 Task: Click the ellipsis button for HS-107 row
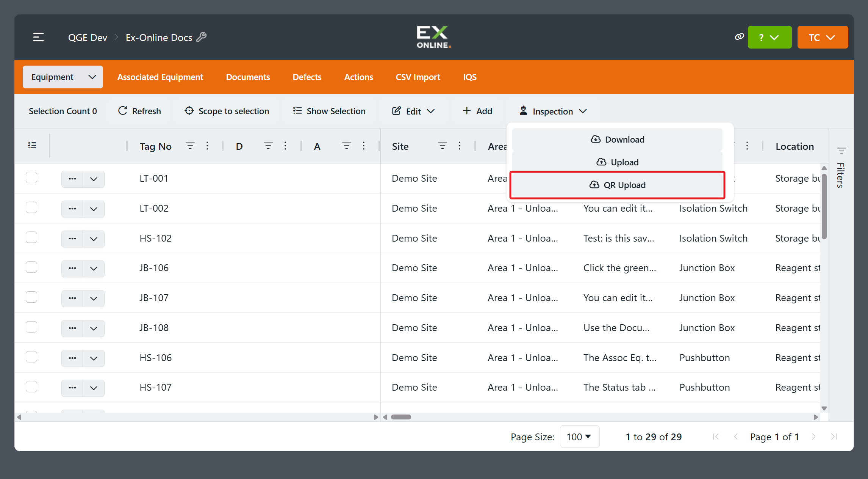pos(72,388)
